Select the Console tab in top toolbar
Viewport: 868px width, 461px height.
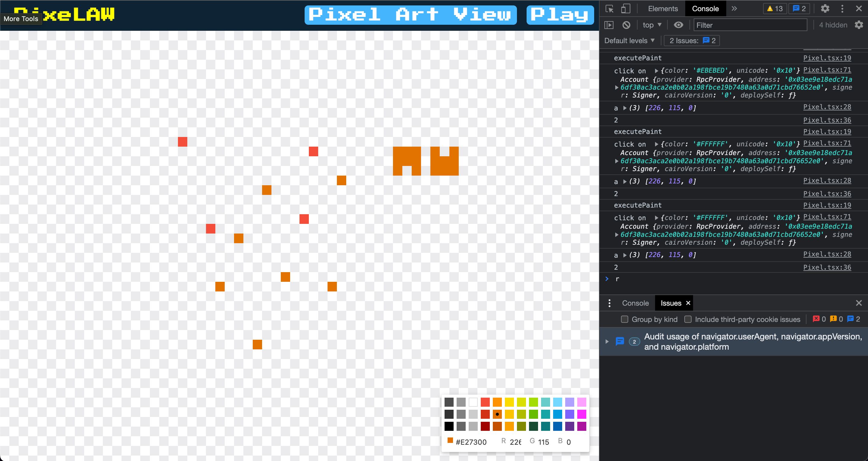(x=705, y=9)
